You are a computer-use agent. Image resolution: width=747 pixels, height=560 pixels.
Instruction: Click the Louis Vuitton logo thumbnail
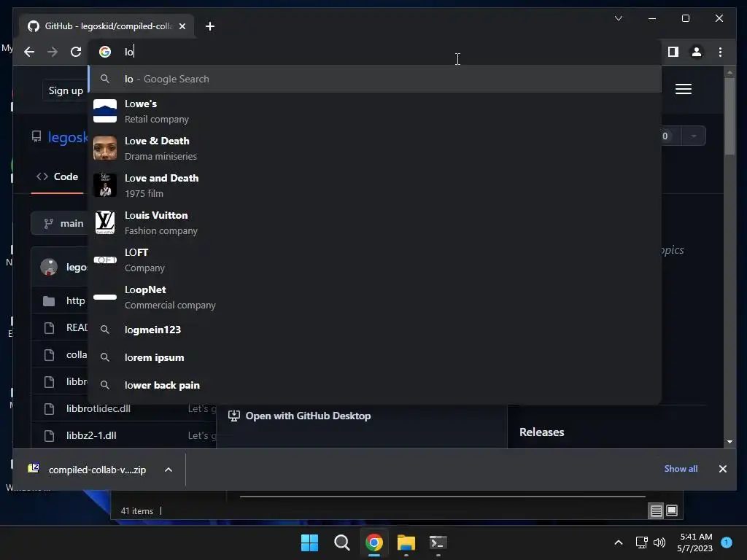click(105, 222)
